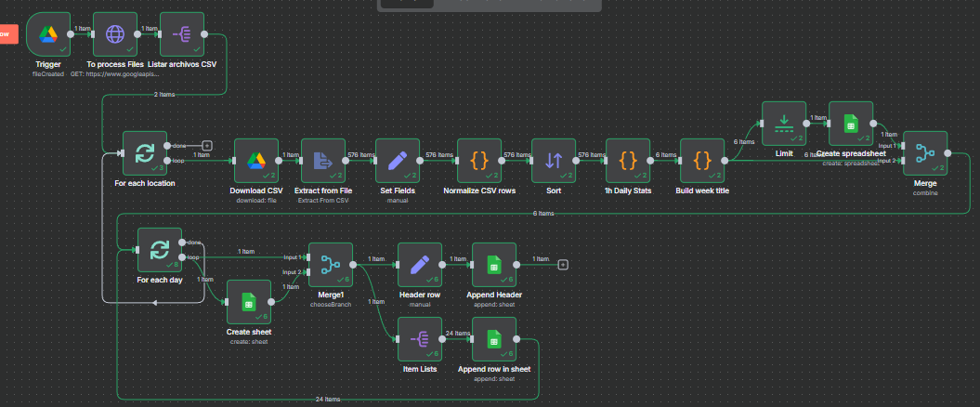Image resolution: width=980 pixels, height=407 pixels.
Task: Add node after For each location done output
Action: [x=207, y=146]
